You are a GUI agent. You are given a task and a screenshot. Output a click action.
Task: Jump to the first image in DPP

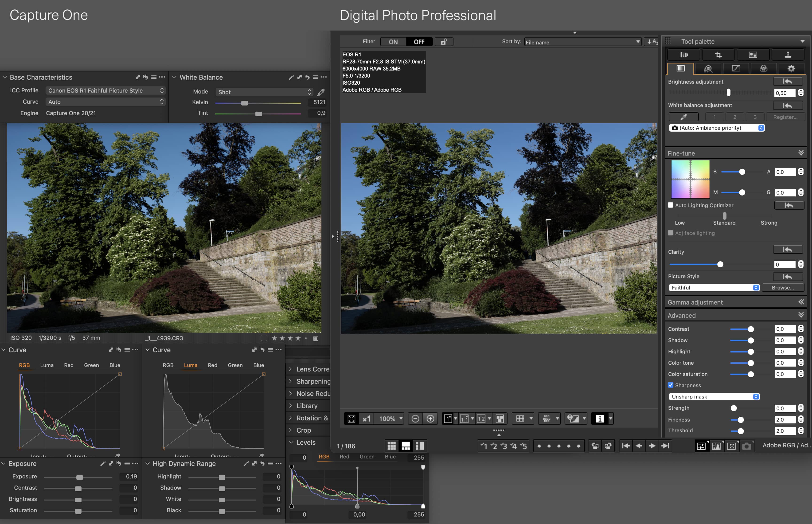pos(626,446)
